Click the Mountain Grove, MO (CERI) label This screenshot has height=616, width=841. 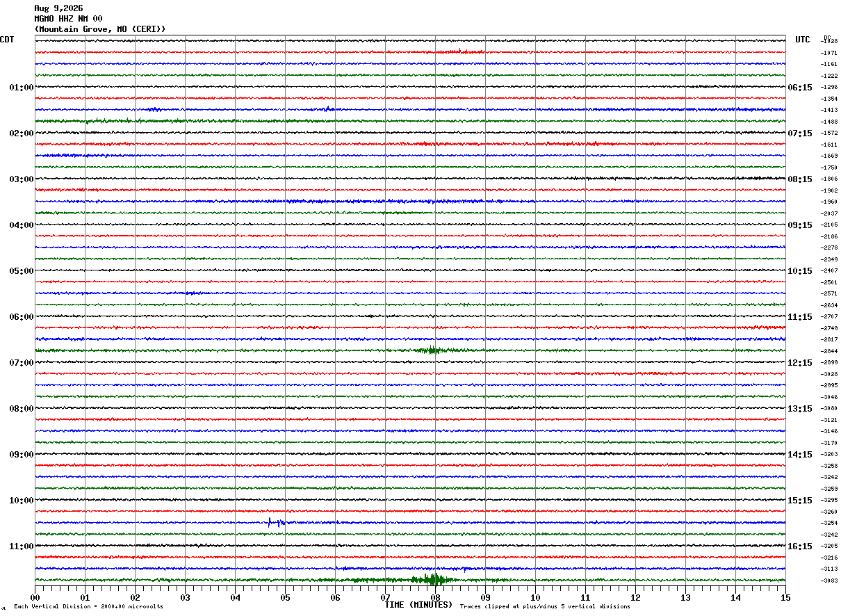coord(100,29)
